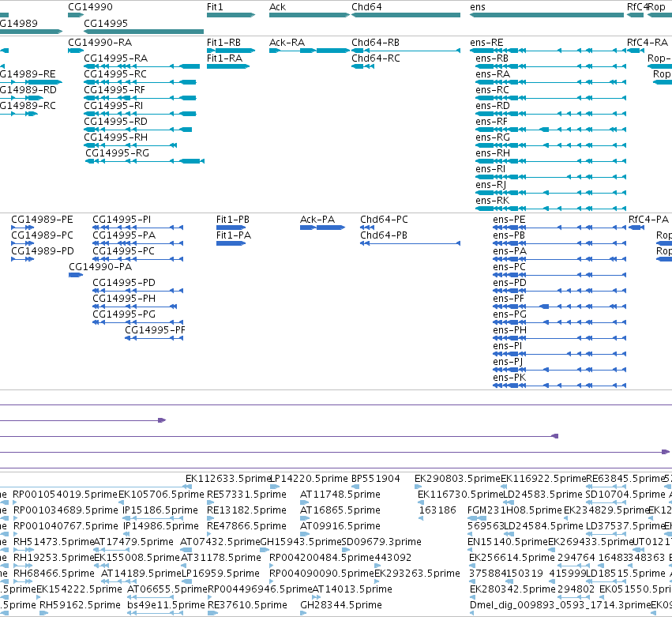Click the bs49e11.5prime EST label
672x617 pixels.
tap(167, 605)
